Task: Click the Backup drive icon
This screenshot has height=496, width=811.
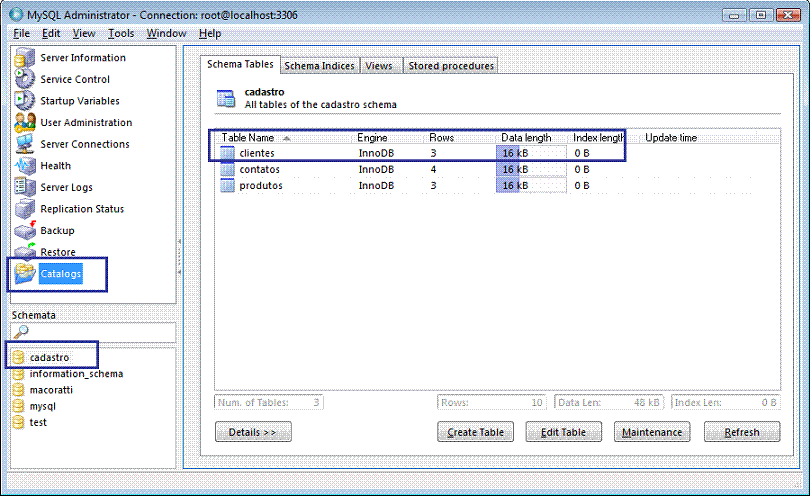Action: point(24,230)
